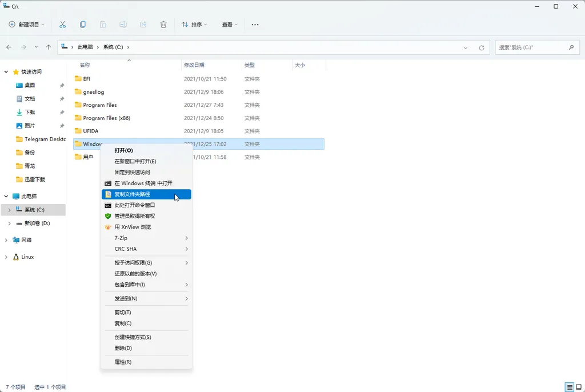Choose 在新窗口中打开(E)
The height and width of the screenshot is (392, 585).
pyautogui.click(x=146, y=161)
